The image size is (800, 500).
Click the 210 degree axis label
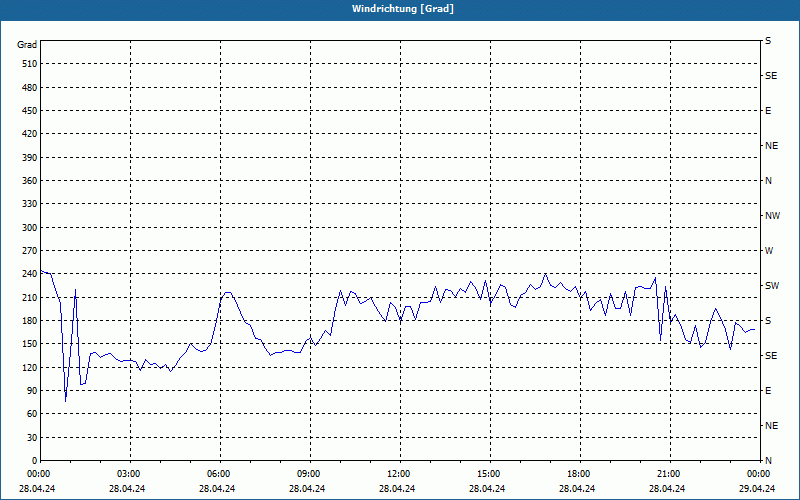[30, 297]
